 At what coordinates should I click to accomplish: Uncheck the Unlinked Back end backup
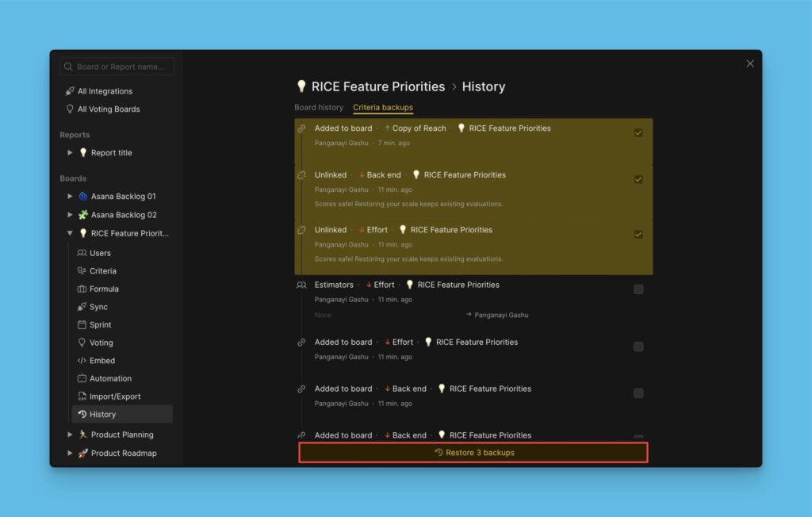click(x=638, y=179)
